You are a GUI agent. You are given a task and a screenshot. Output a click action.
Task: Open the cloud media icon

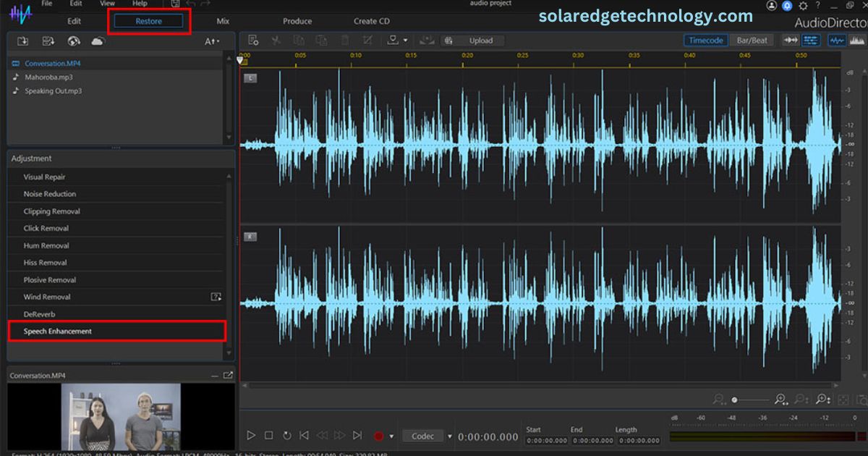tap(98, 41)
